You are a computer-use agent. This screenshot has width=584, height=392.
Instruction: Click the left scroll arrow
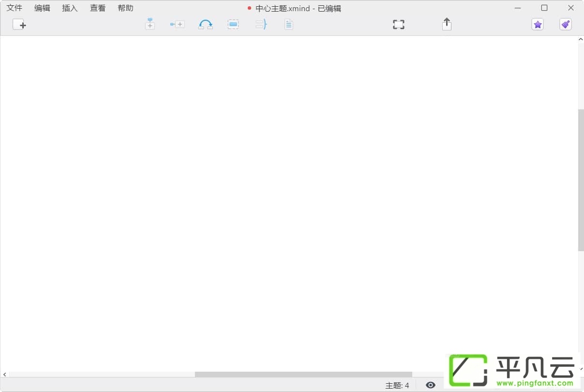[x=5, y=375]
